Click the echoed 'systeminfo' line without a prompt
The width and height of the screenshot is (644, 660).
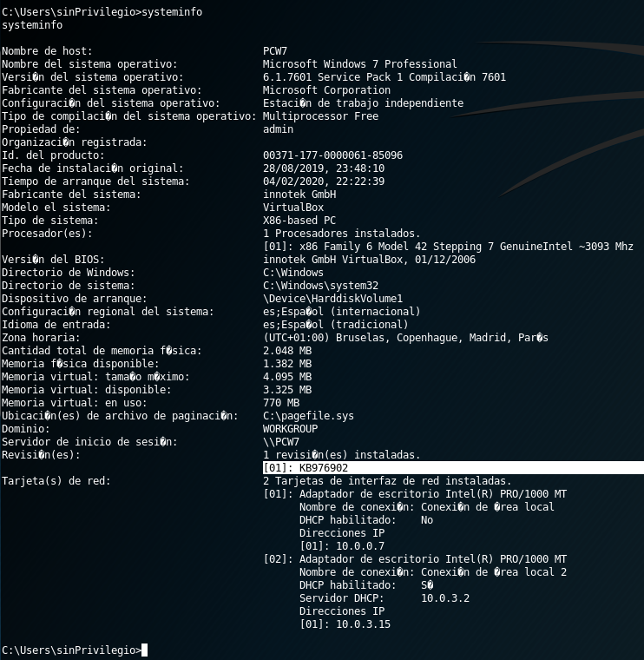coord(32,25)
